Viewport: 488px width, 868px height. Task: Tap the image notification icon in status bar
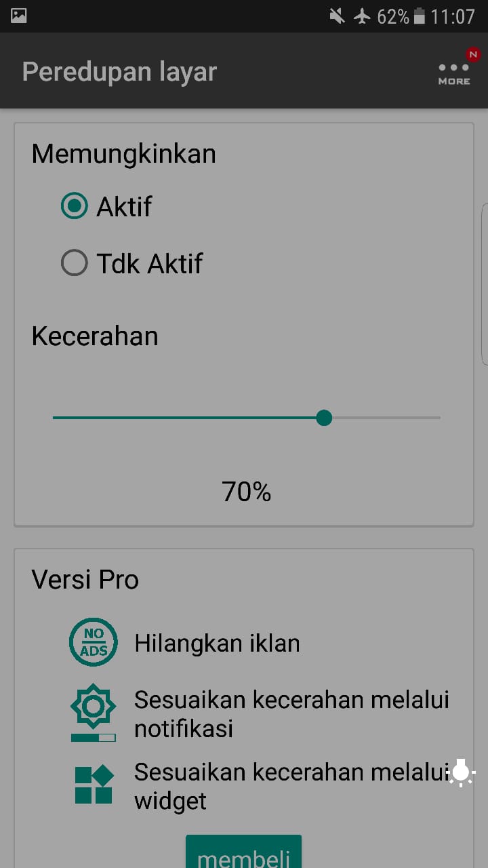18,16
